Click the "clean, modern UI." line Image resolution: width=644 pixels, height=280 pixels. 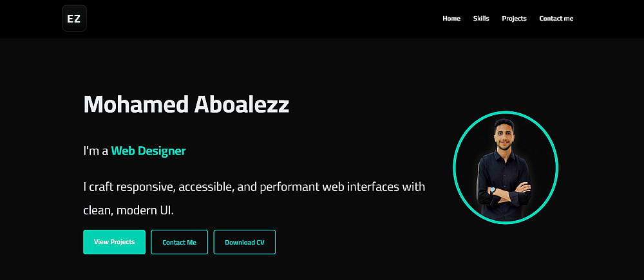pyautogui.click(x=128, y=210)
